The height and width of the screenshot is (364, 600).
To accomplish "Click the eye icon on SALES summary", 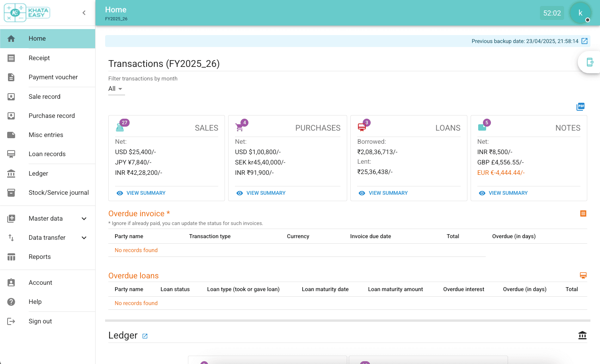I will 119,193.
